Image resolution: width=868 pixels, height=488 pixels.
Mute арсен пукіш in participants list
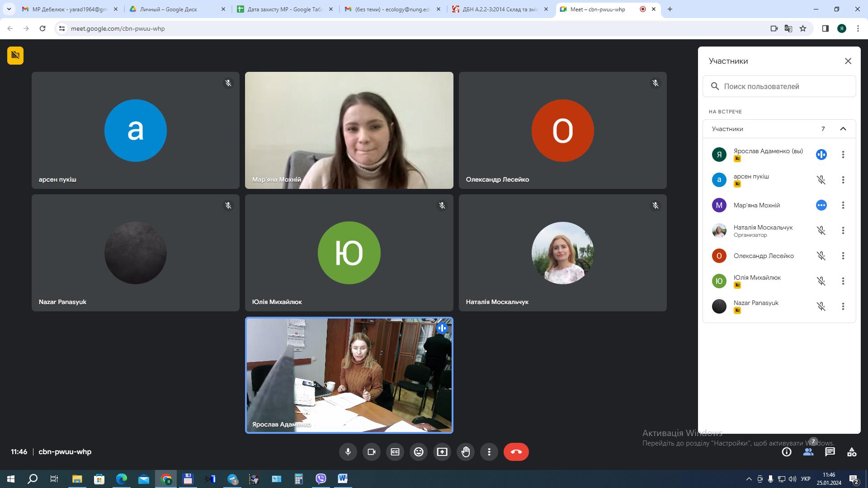coord(821,180)
